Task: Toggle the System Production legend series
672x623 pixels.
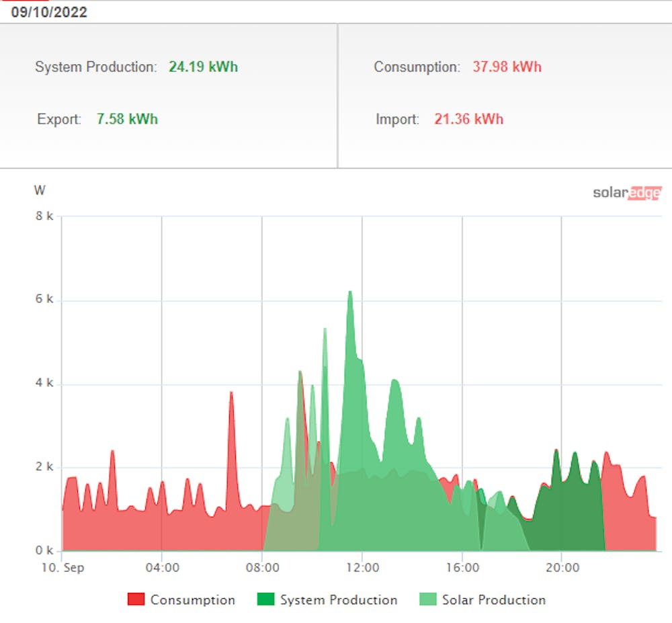Action: [x=327, y=599]
